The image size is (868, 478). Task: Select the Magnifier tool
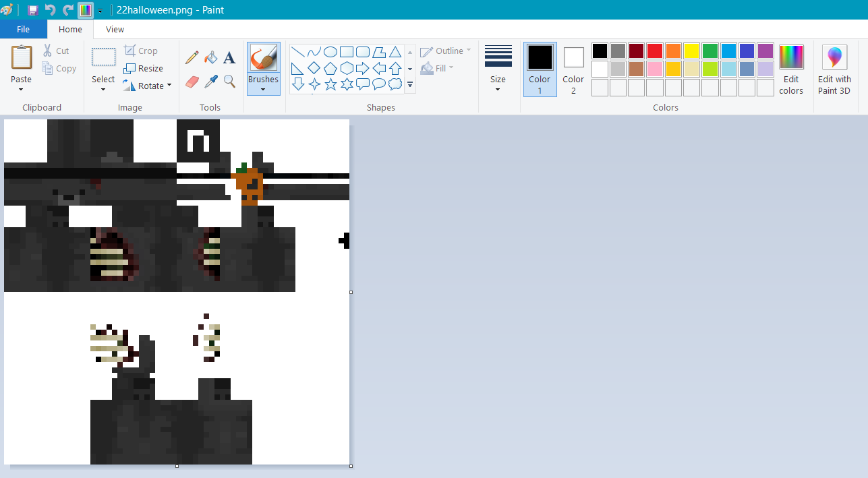(x=229, y=82)
